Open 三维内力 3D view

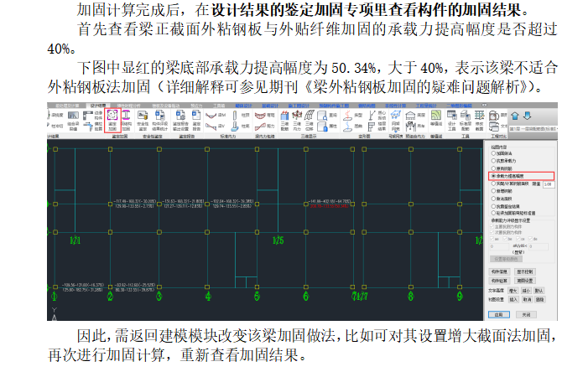point(297,121)
